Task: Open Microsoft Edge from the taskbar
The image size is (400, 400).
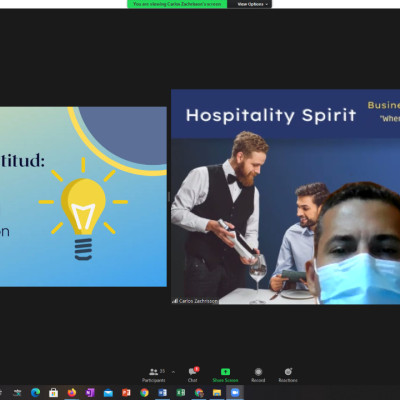Action: pyautogui.click(x=35, y=393)
